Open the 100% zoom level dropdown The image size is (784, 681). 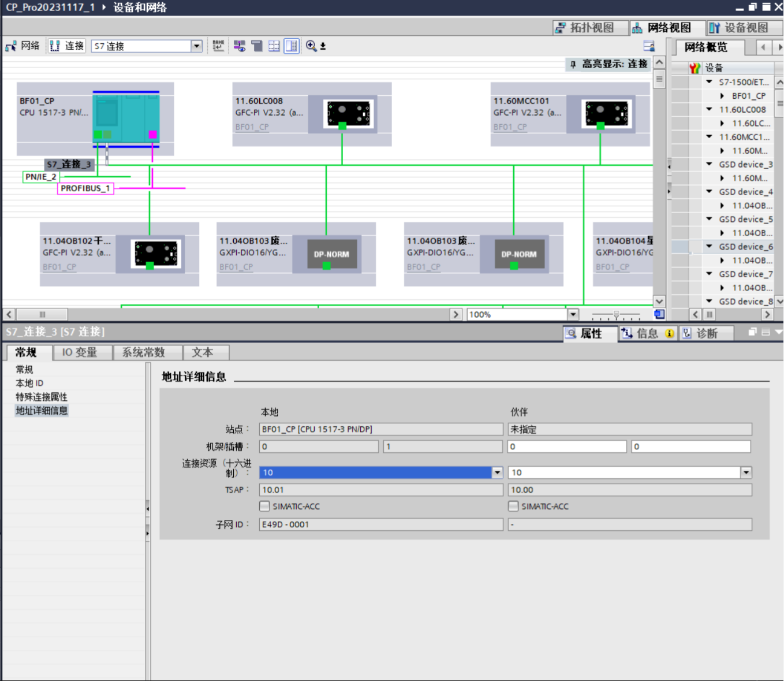pos(573,314)
